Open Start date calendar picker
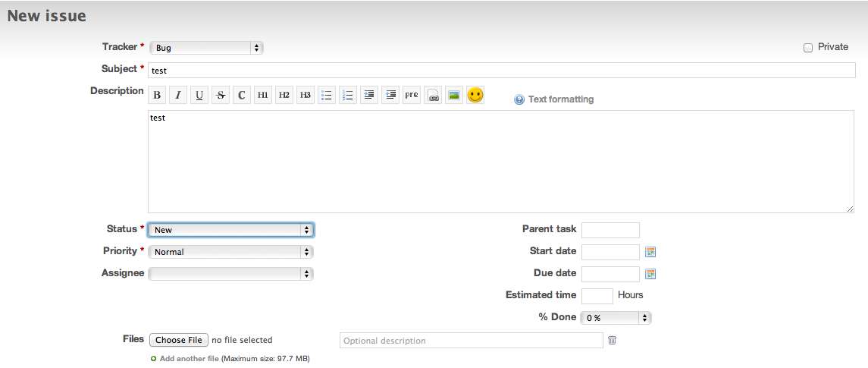The height and width of the screenshot is (368, 868). (650, 252)
